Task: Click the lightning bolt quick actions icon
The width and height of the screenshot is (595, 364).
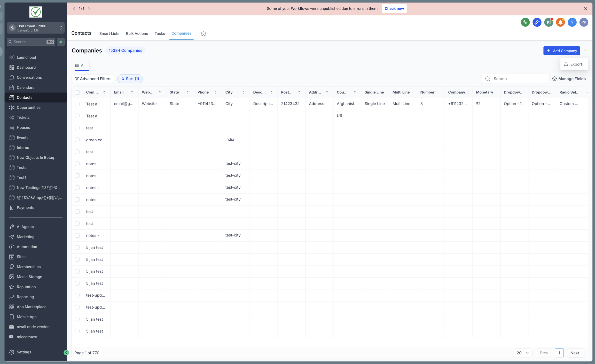Action: coord(61,42)
